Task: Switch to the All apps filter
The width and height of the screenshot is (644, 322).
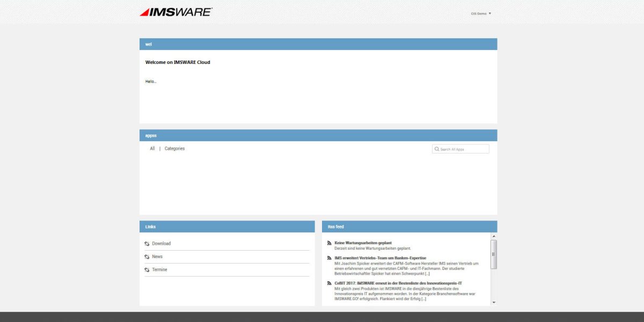Action: point(152,148)
